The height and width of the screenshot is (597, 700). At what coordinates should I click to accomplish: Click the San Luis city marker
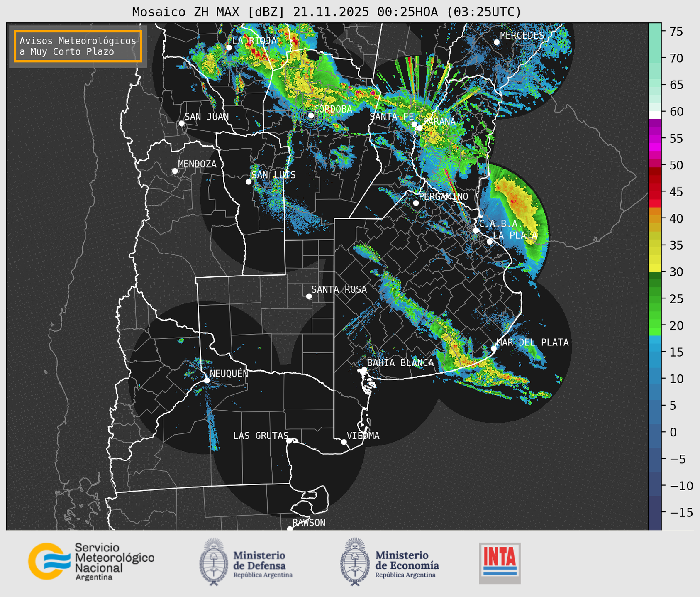pos(249,182)
